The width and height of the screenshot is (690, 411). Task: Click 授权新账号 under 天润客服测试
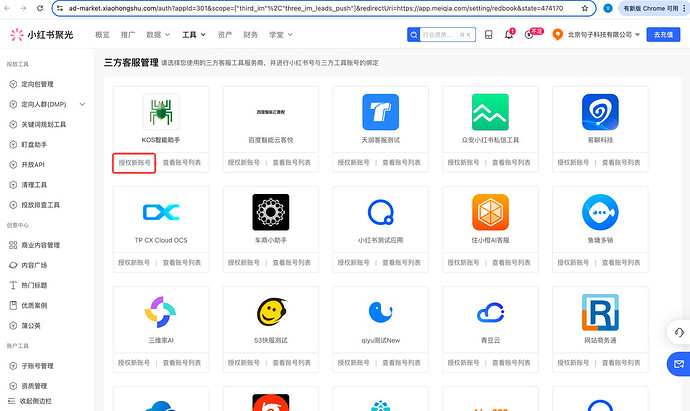(x=353, y=163)
